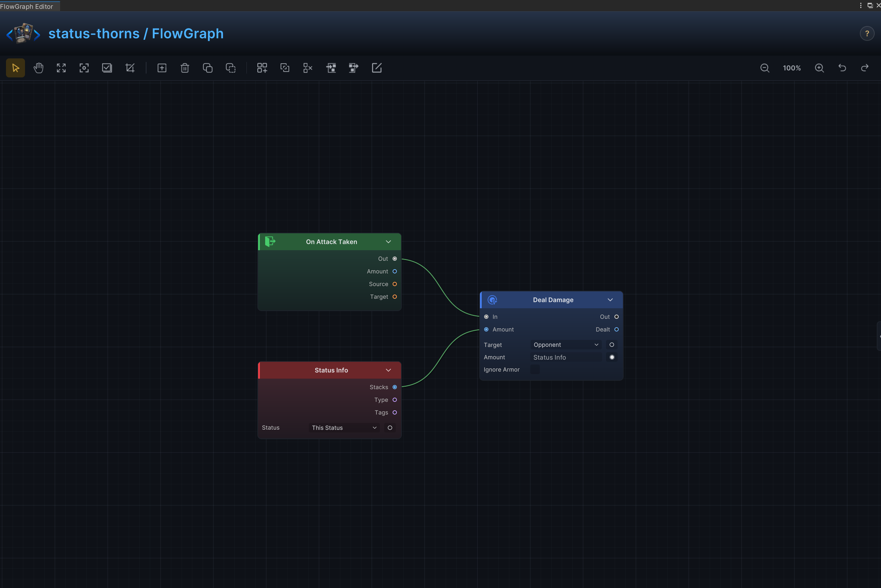The width and height of the screenshot is (881, 588).
Task: Open the window kebab options menu
Action: coord(861,5)
